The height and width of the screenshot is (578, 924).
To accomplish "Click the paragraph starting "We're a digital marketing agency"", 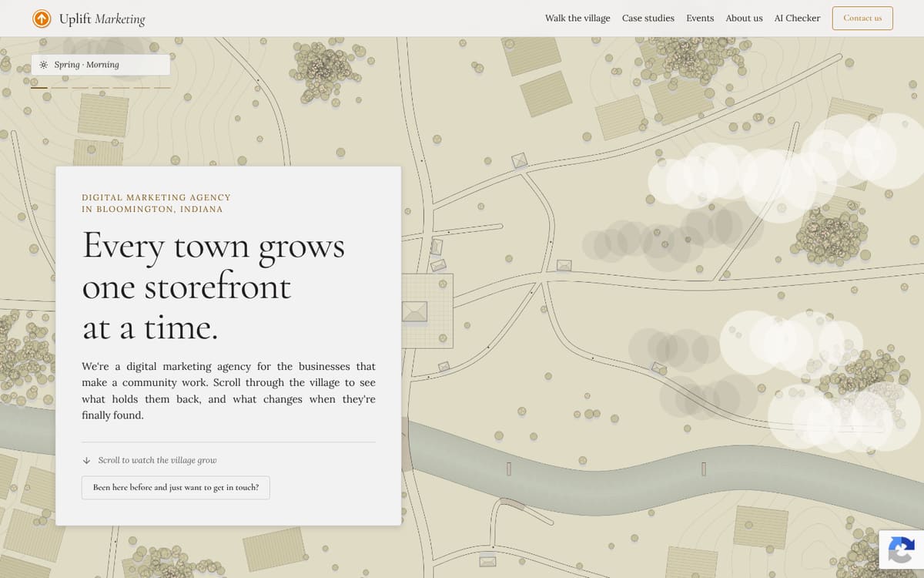I will click(x=229, y=391).
